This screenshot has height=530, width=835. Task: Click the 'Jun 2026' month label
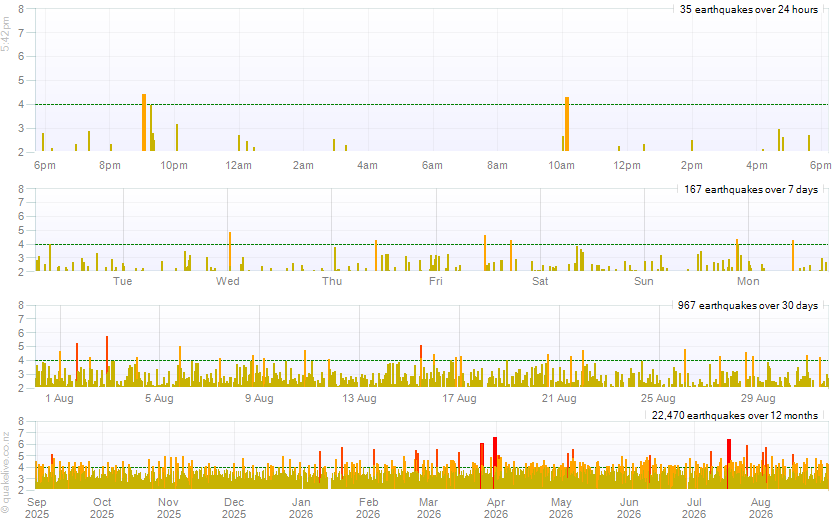(x=629, y=508)
